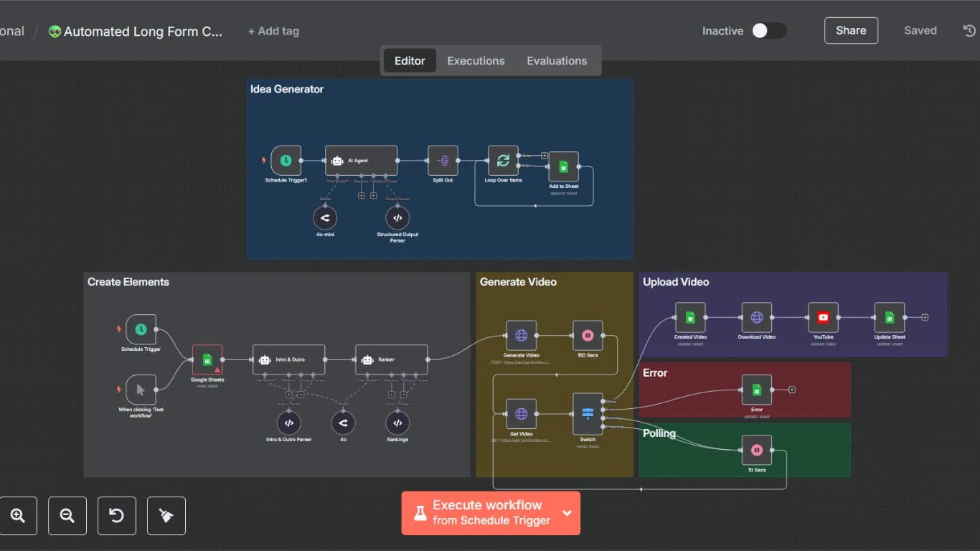Screen dimensions: 980x551
Task: Select the Create Elements sticky note title
Action: coord(128,282)
